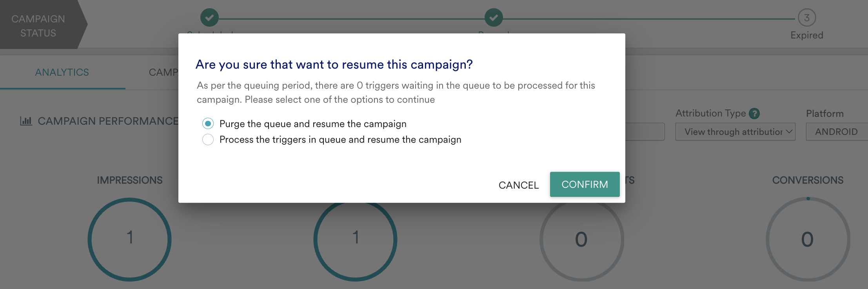Click the Campaign Status arrow banner
The width and height of the screenshot is (868, 289).
click(x=38, y=24)
